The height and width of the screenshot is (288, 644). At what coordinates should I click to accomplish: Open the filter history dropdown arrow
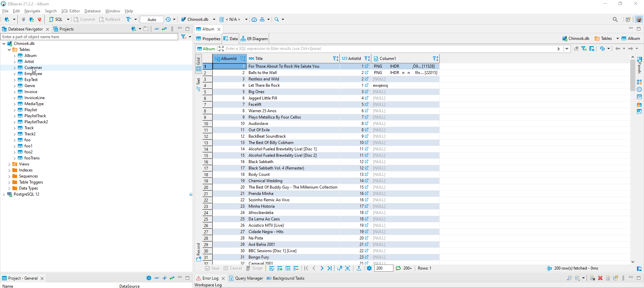click(567, 49)
